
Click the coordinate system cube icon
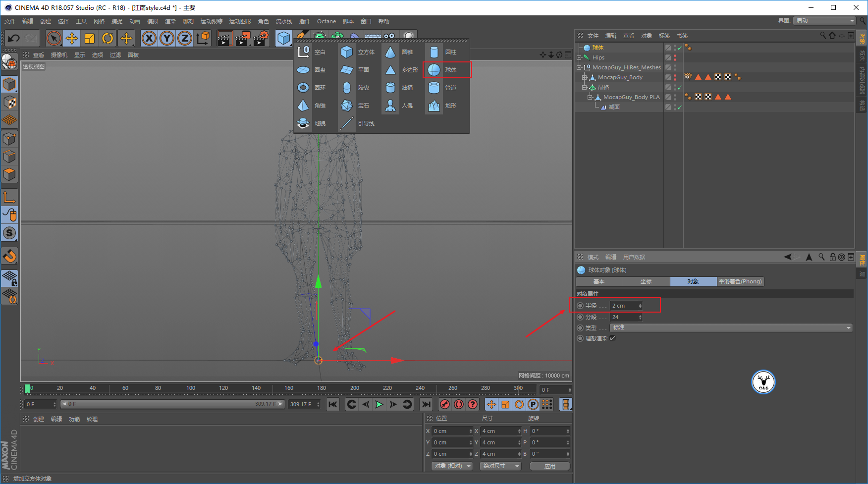pyautogui.click(x=203, y=38)
